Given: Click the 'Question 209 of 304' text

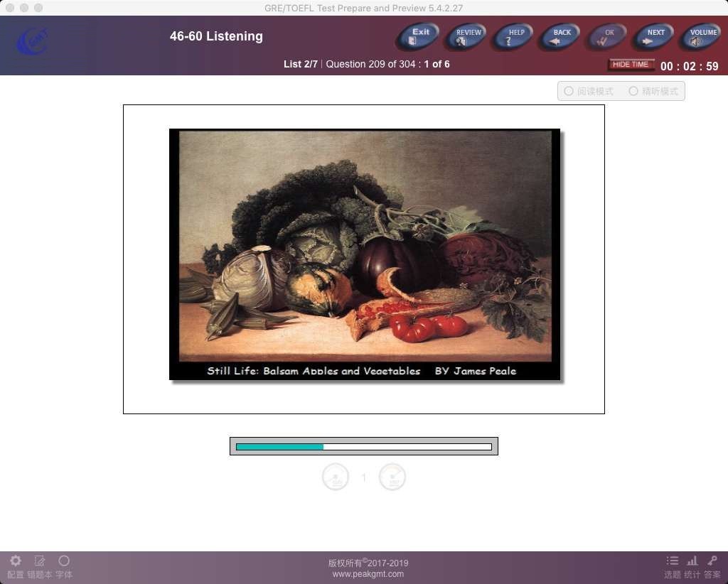Looking at the screenshot, I should tap(370, 64).
